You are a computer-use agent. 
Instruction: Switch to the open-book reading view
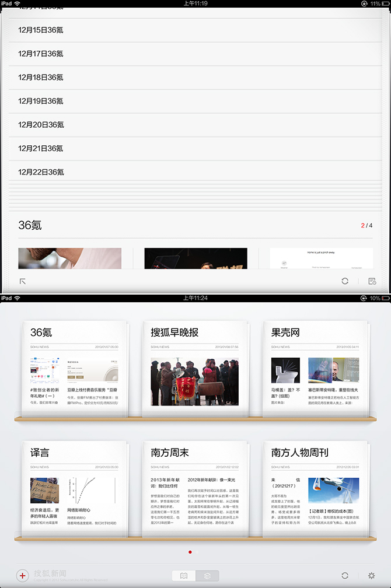[183, 576]
